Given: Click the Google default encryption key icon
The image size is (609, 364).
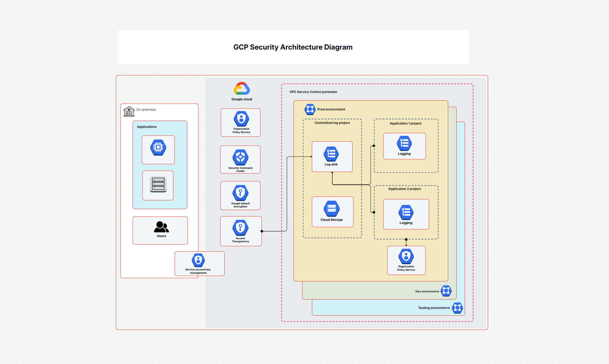Looking at the screenshot, I should click(x=241, y=193).
